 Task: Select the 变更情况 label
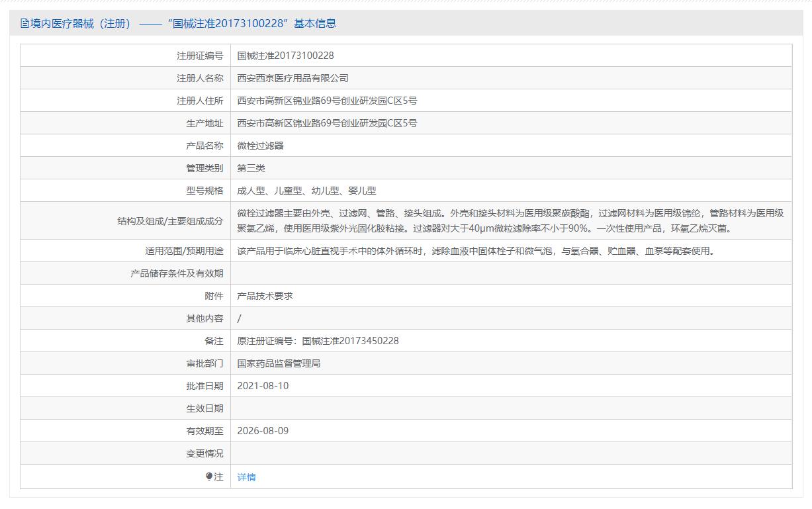tap(204, 454)
